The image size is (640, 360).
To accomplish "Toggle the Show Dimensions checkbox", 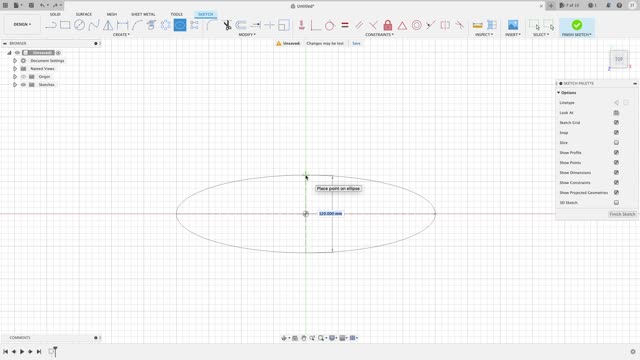I will pos(616,173).
